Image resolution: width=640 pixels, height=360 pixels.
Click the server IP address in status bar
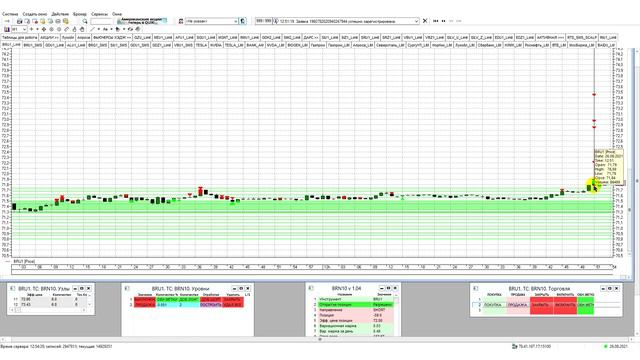[x=534, y=346]
